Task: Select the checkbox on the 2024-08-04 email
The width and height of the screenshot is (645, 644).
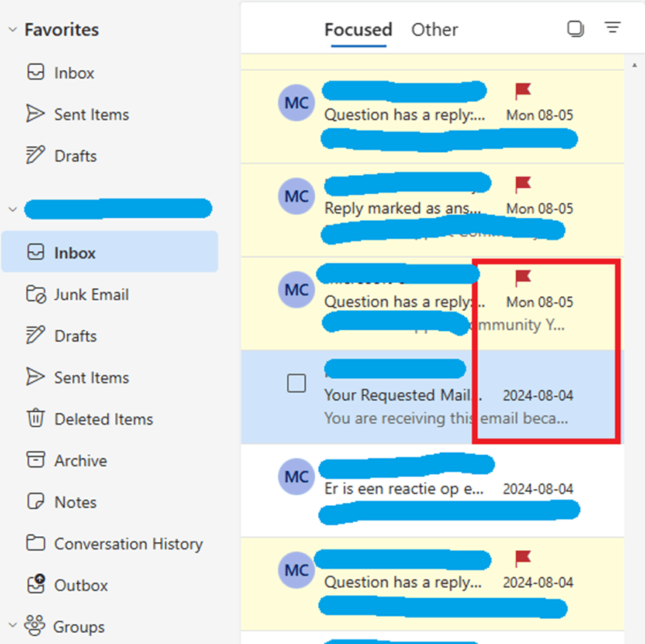Action: click(297, 383)
